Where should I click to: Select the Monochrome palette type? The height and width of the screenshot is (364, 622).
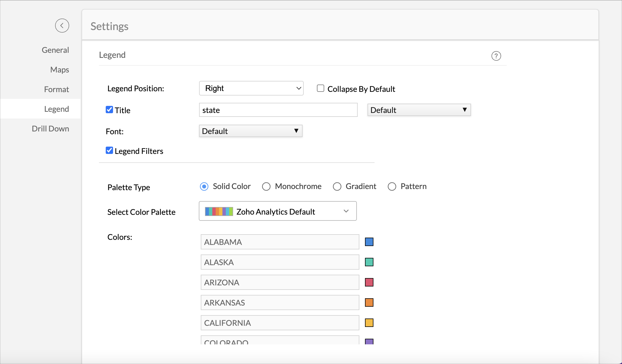tap(266, 186)
